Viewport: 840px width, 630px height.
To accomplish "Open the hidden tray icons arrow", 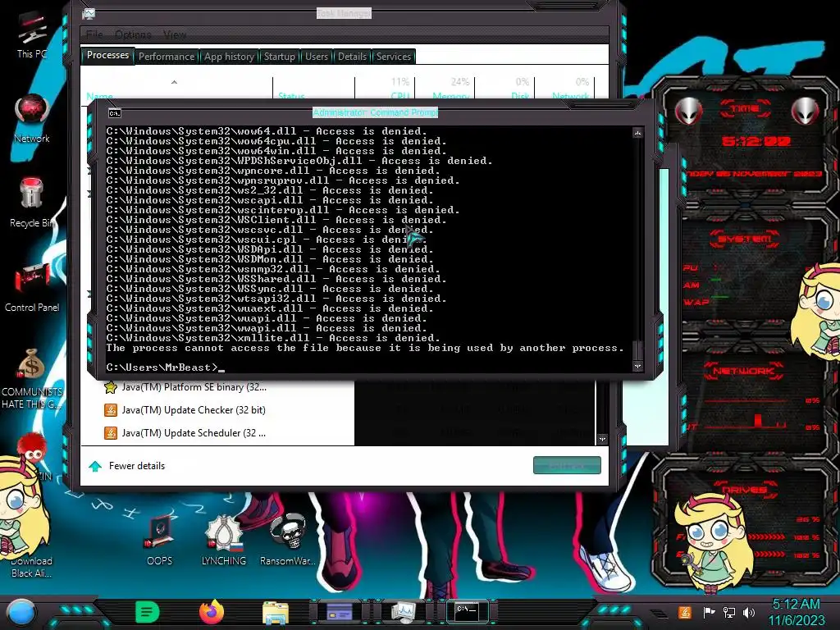I will 659,614.
